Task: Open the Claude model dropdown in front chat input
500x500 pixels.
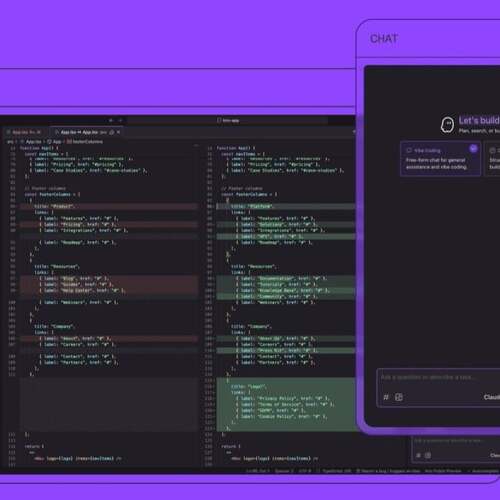Action: (x=492, y=397)
